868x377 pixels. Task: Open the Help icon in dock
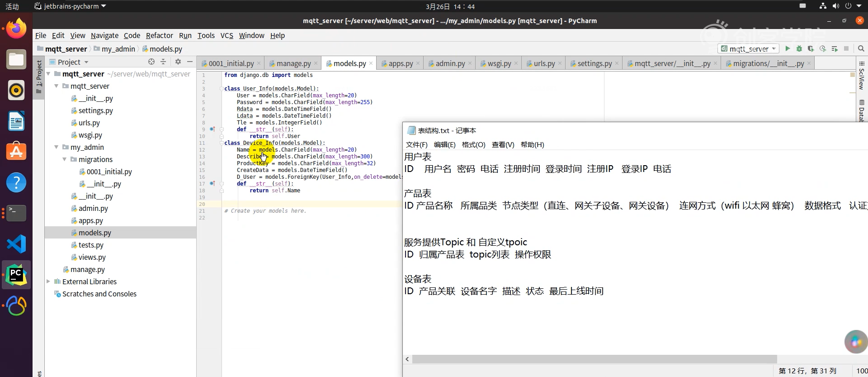click(x=16, y=182)
